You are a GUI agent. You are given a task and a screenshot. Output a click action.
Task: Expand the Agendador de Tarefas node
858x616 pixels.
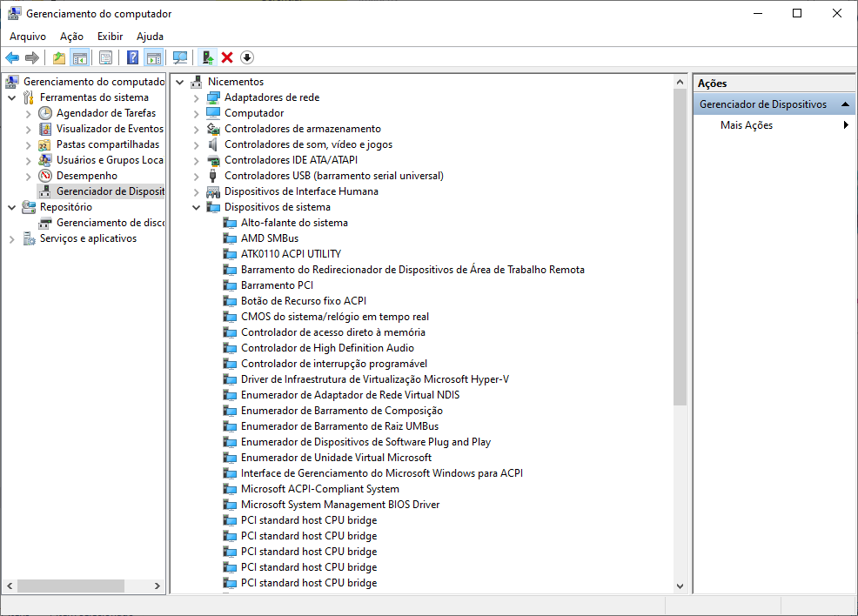click(x=29, y=114)
